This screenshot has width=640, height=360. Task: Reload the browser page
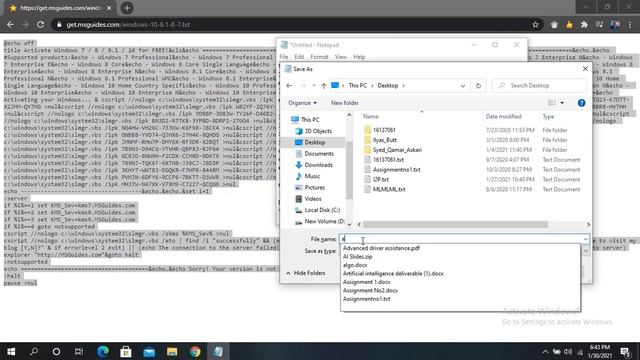pos(40,24)
